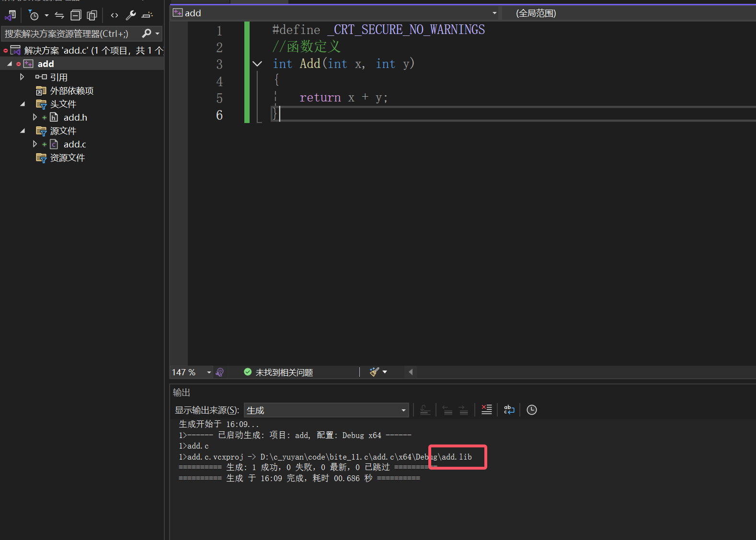Click line number 4 in the gutter
This screenshot has height=540, width=756.
pyautogui.click(x=219, y=81)
